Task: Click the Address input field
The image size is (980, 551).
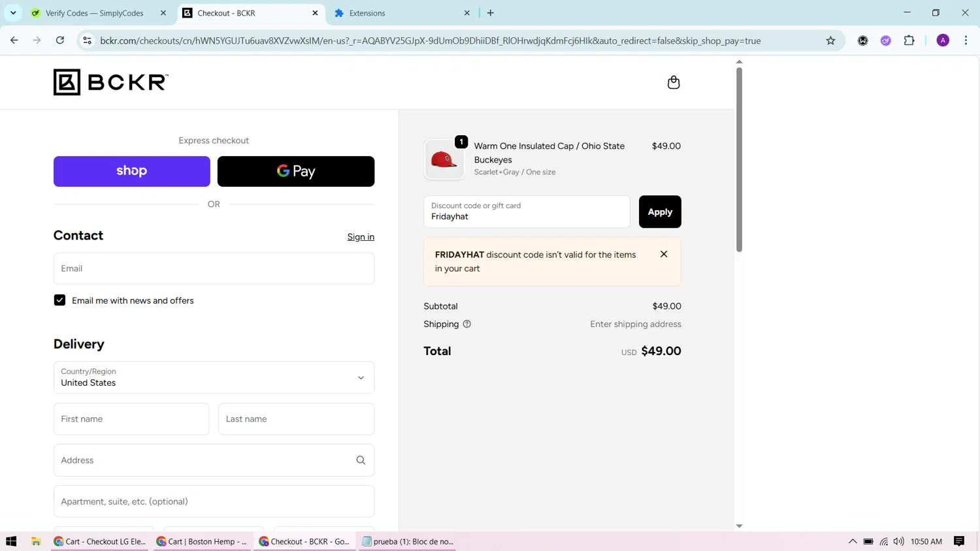Action: coord(214,460)
